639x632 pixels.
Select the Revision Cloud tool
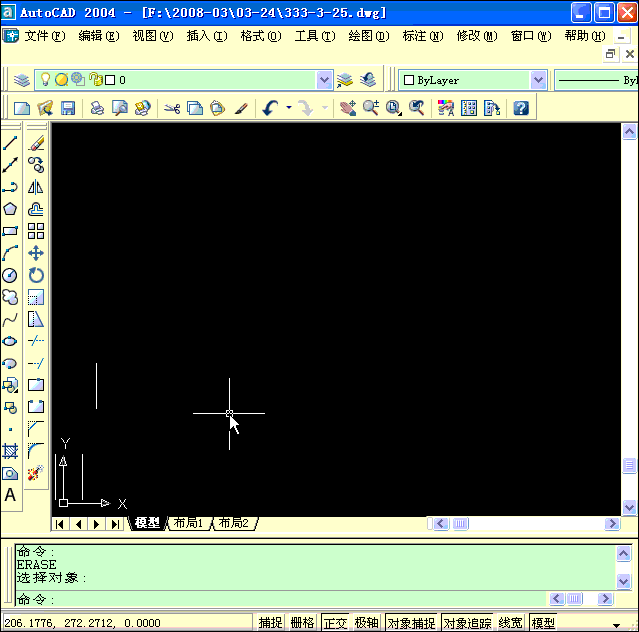(x=10, y=297)
